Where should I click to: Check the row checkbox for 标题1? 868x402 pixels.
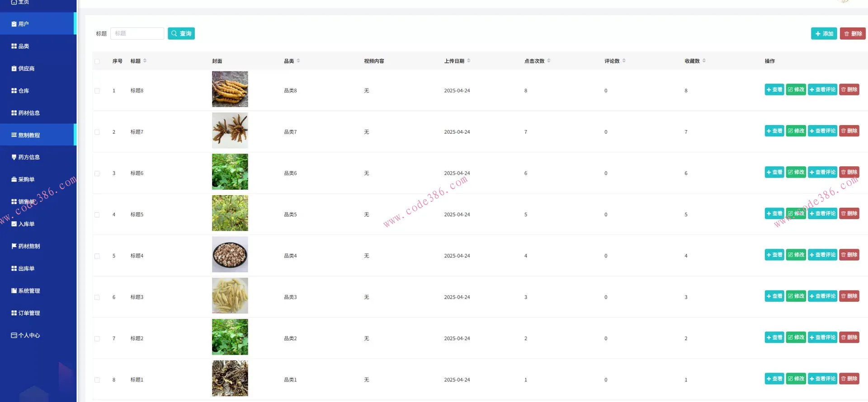(x=97, y=380)
